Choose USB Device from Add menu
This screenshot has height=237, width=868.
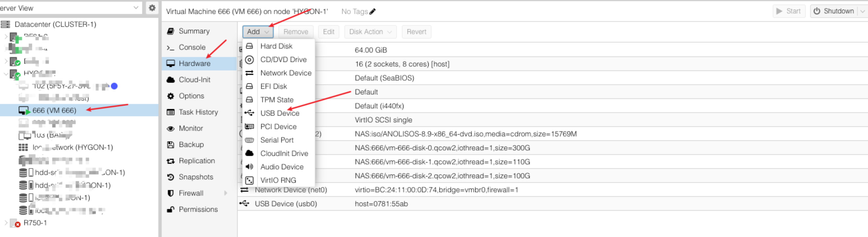click(279, 113)
